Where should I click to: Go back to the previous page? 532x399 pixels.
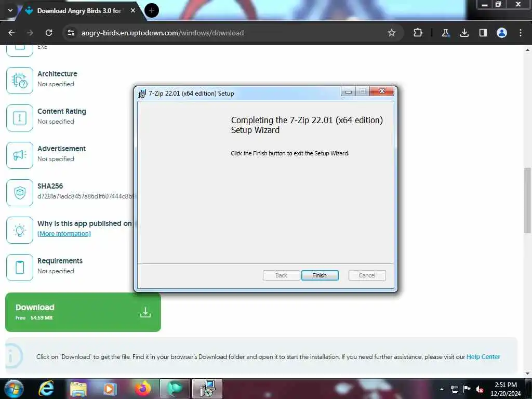point(11,33)
